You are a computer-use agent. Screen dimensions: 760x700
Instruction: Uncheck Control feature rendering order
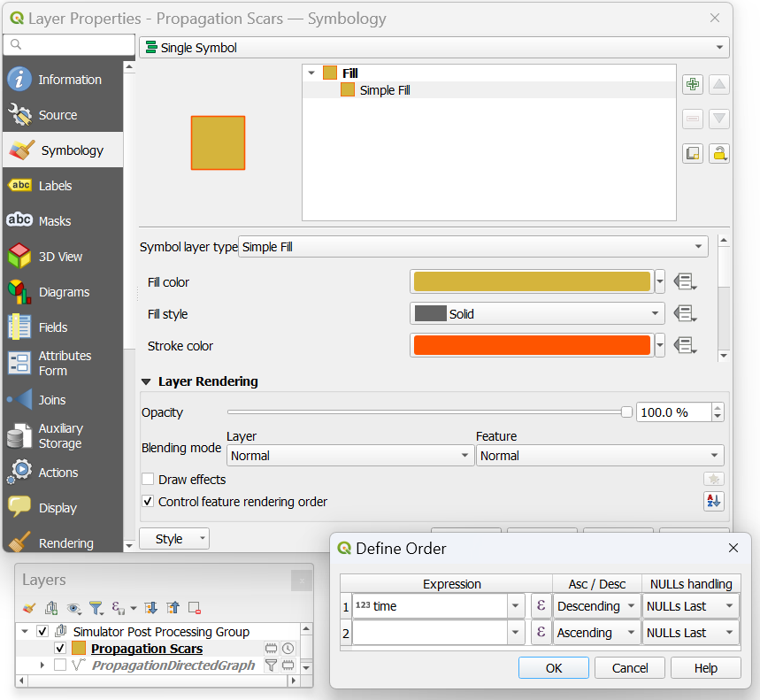point(148,501)
